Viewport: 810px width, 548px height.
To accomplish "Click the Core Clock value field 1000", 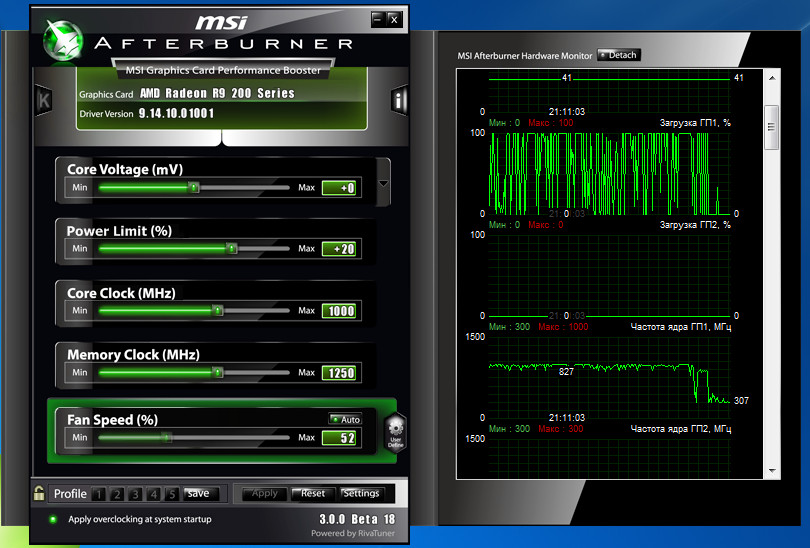I will (339, 311).
